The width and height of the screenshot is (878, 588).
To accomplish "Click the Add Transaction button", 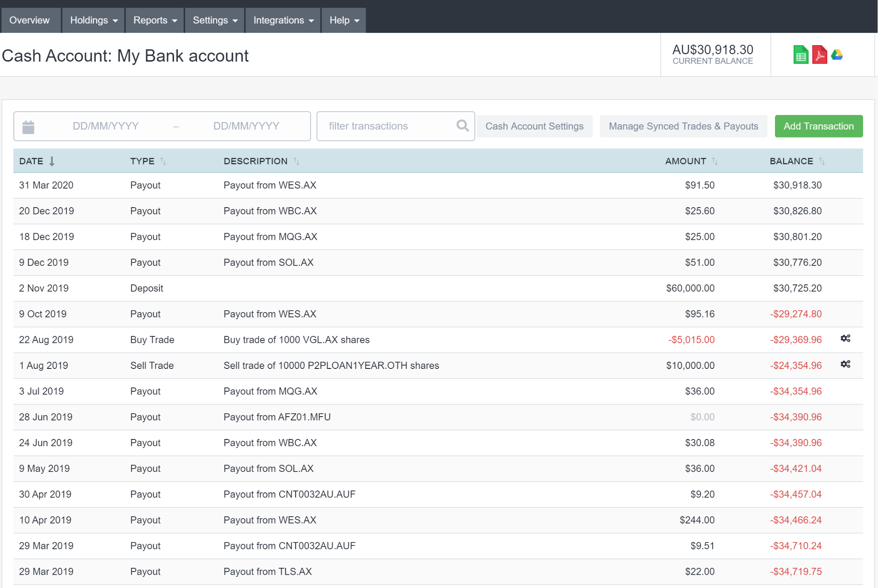I will [x=818, y=126].
